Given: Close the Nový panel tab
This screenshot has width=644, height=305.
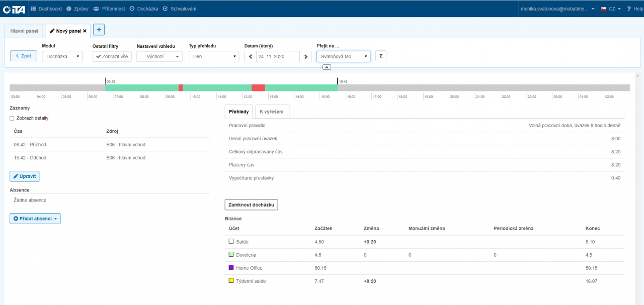Looking at the screenshot, I should point(85,31).
